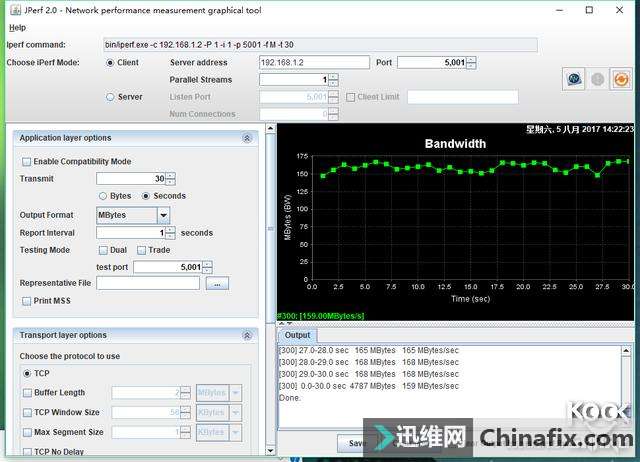The image size is (640, 462).
Task: Select the Server iPerf mode
Action: [x=110, y=97]
